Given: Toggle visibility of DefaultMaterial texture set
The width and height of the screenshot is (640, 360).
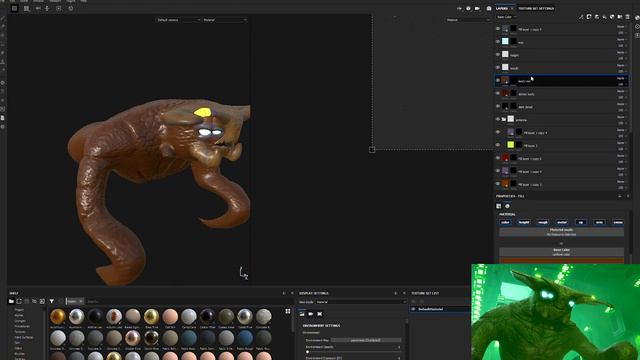Looking at the screenshot, I should [x=413, y=309].
